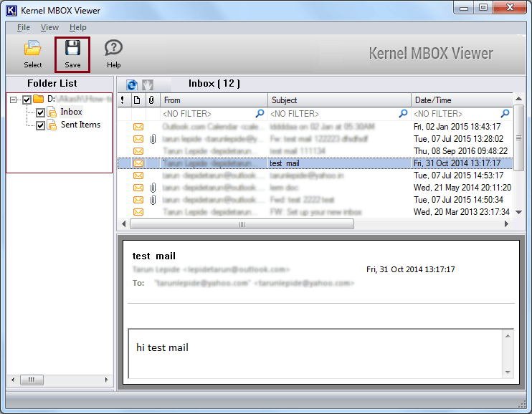Click folder list scroll left arrow

pos(13,380)
